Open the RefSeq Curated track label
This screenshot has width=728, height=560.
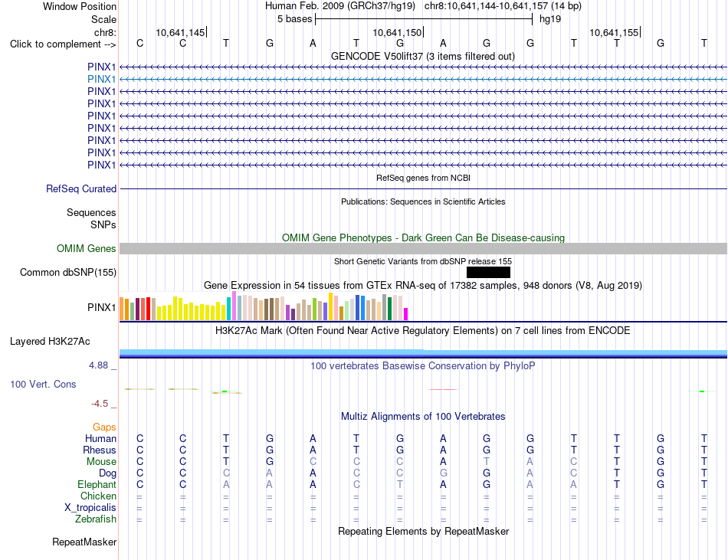pyautogui.click(x=81, y=188)
